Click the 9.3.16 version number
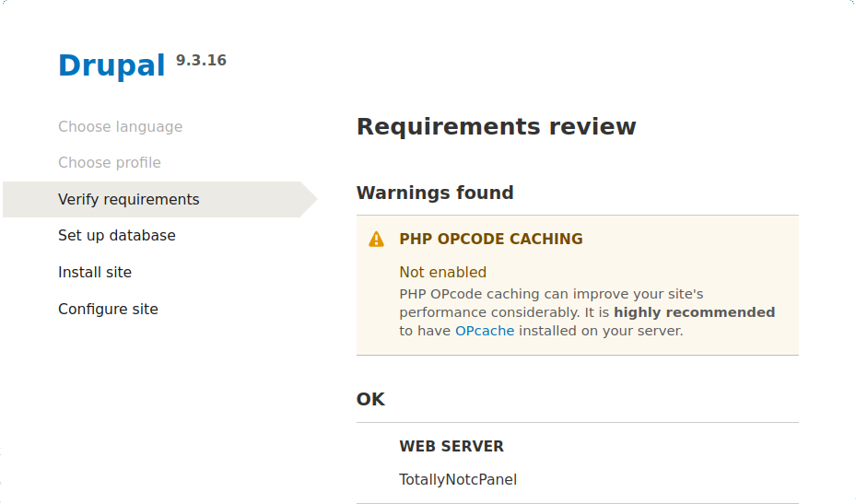Screen dimensions: 856x504 (x=201, y=61)
